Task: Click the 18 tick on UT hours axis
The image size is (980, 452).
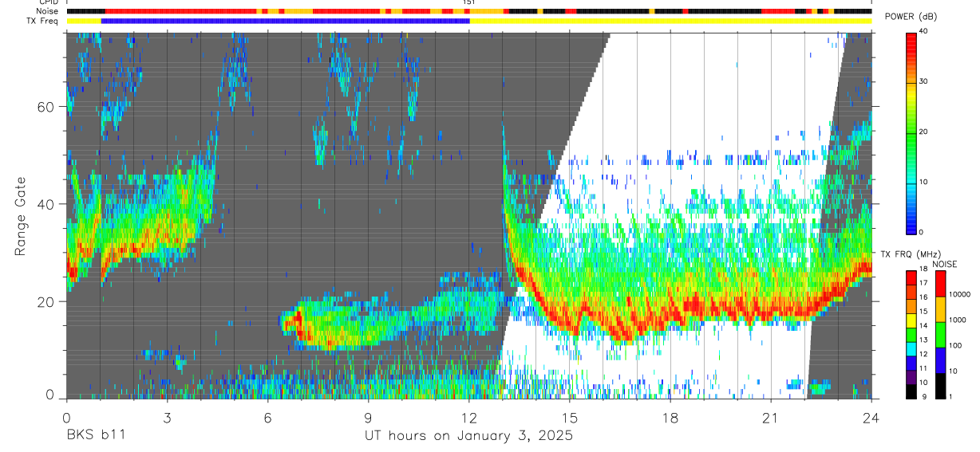Action: point(670,418)
